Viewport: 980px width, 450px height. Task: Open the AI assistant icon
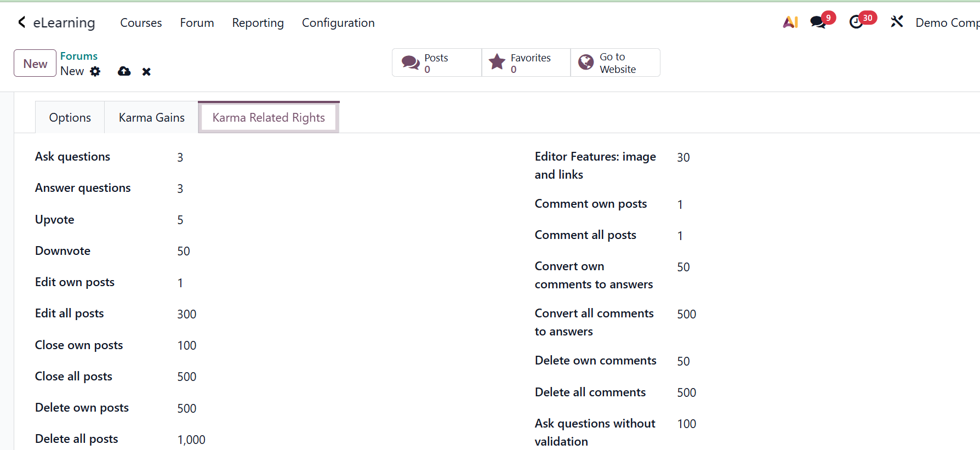coord(790,22)
